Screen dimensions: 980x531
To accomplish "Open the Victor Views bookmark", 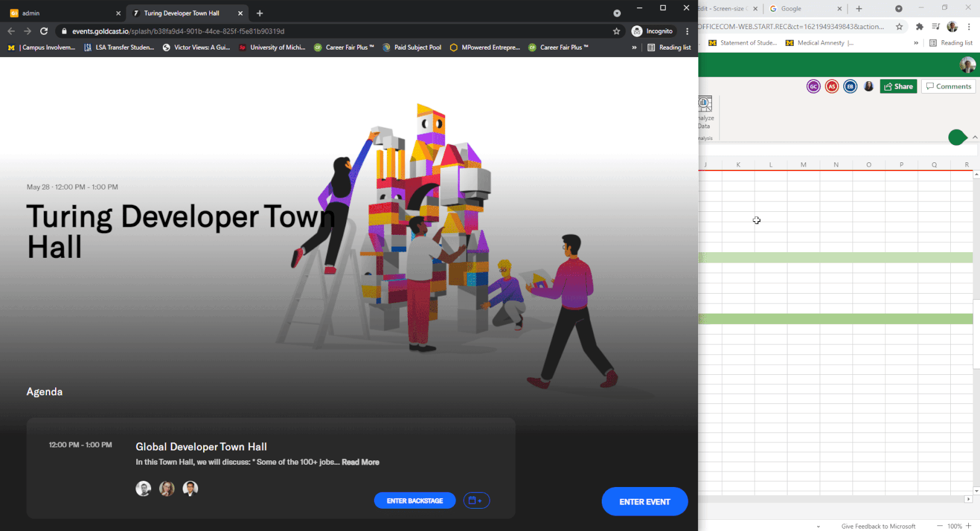I will 196,47.
